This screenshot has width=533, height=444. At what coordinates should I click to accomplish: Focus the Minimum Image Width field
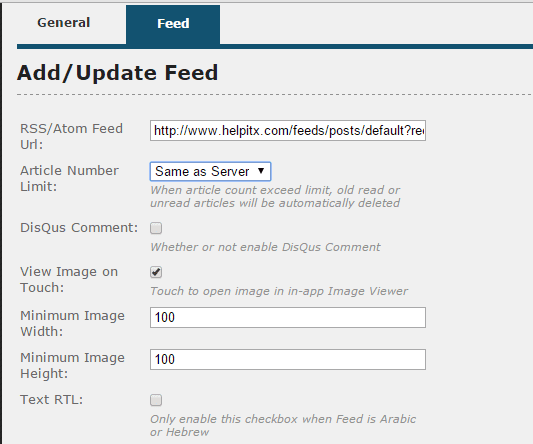click(288, 318)
